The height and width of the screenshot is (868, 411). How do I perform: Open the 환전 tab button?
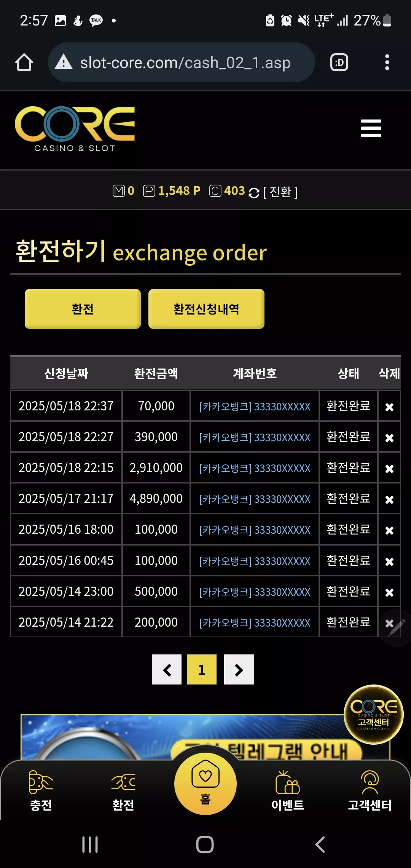pyautogui.click(x=83, y=309)
